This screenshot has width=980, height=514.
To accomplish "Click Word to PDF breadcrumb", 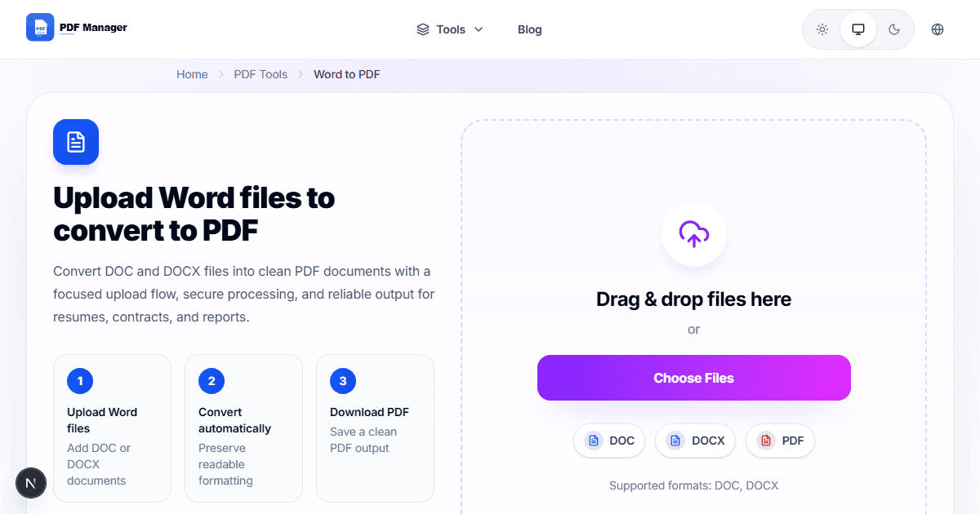I will [x=347, y=74].
